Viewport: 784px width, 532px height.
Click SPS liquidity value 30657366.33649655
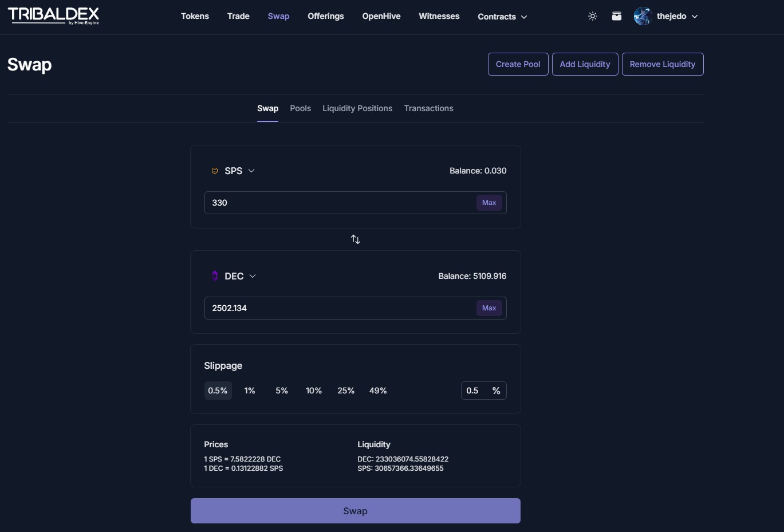400,468
